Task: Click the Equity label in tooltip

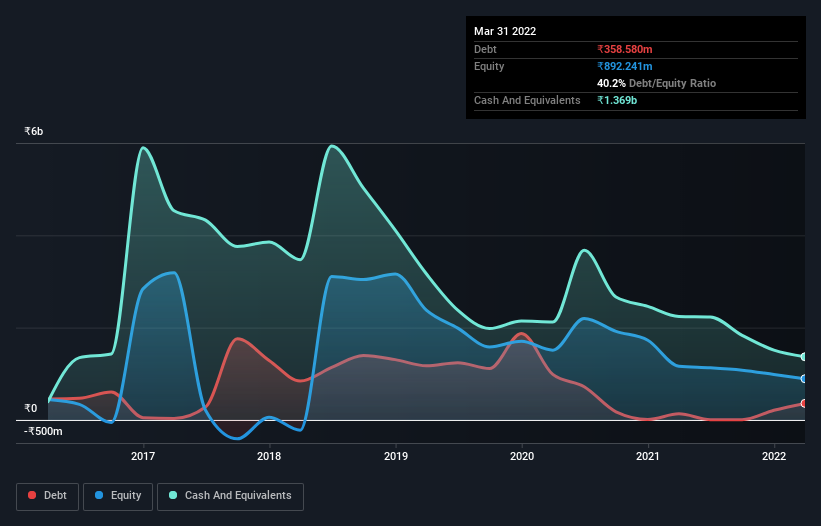Action: coord(489,66)
